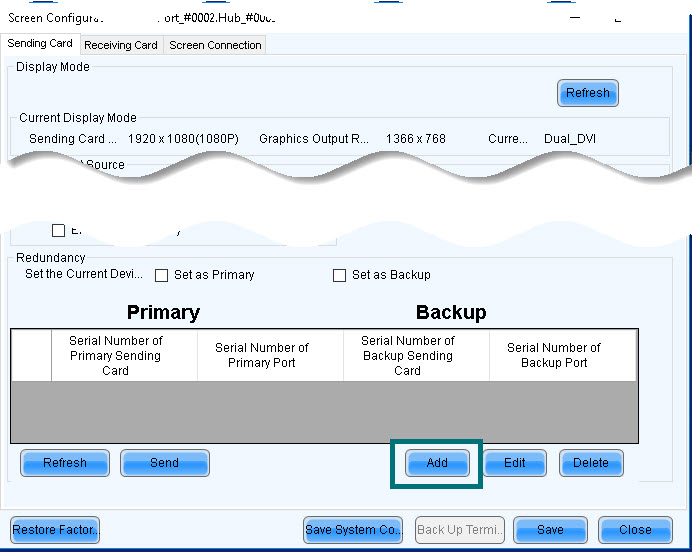692x552 pixels.
Task: Click the Edit button
Action: (515, 463)
